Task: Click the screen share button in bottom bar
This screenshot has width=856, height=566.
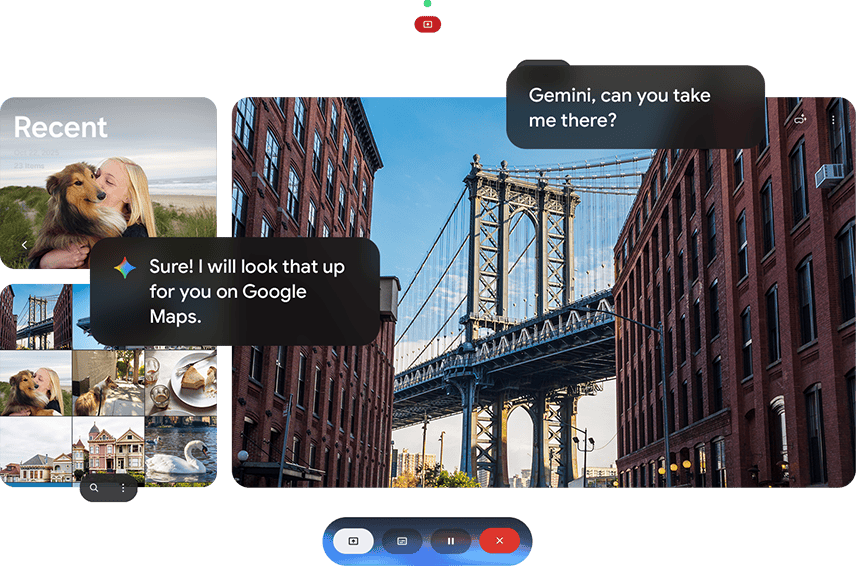Action: pyautogui.click(x=353, y=541)
